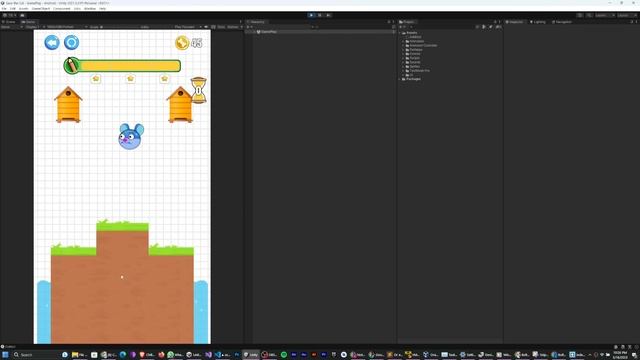Click the gold coin icon
The width and height of the screenshot is (640, 360).
[182, 43]
